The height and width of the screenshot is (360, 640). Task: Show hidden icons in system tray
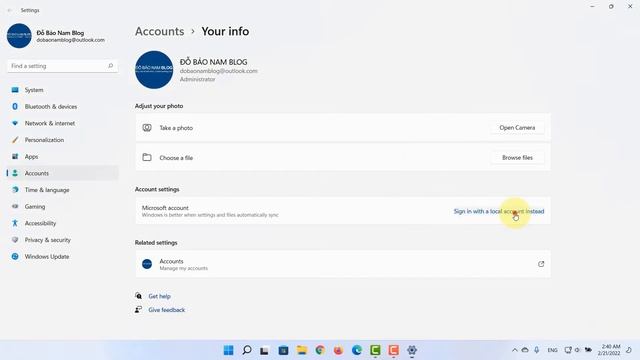[514, 350]
